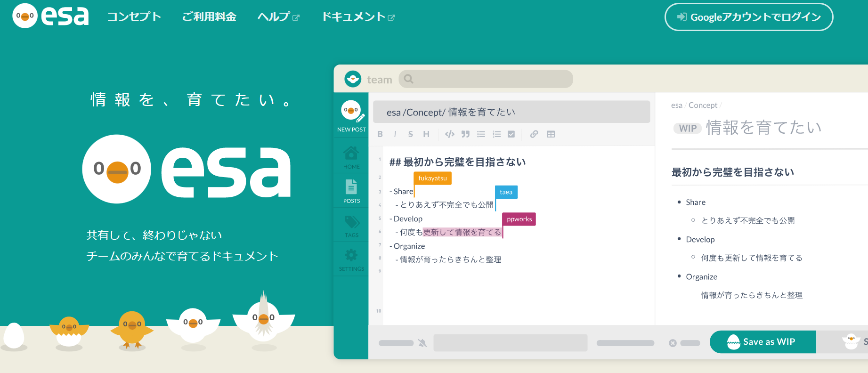Viewport: 868px width, 373px height.
Task: Go to HOME in the sidebar
Action: (x=351, y=157)
